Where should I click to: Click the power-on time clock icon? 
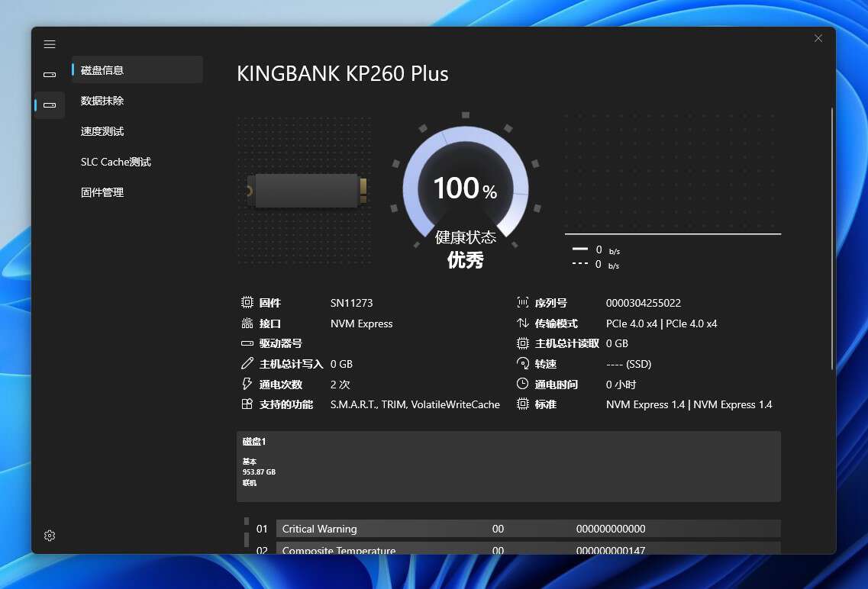(x=523, y=385)
